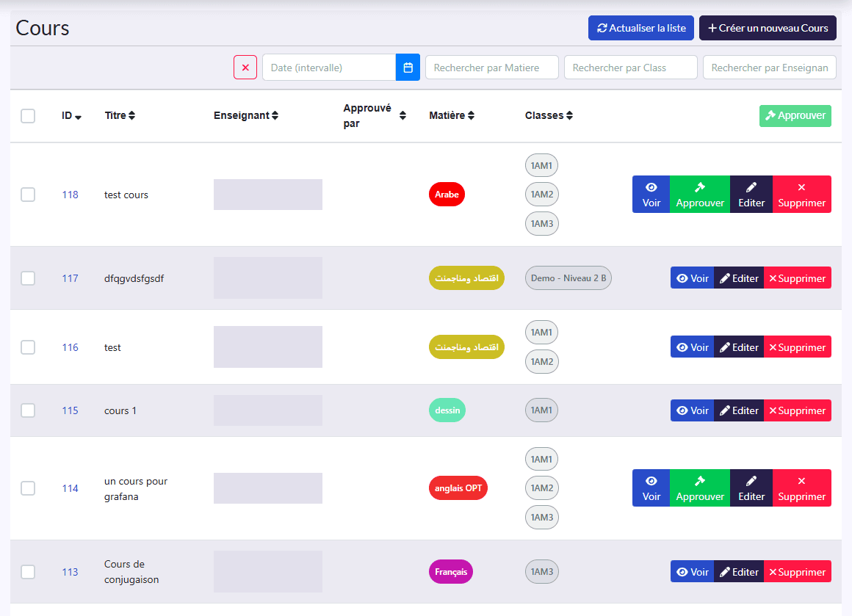852x616 pixels.
Task: Open course ID 118 link
Action: [x=70, y=195]
